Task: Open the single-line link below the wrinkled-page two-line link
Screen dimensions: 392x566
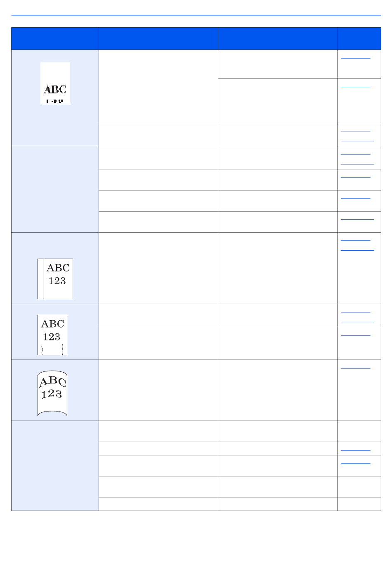Action: coord(356,334)
